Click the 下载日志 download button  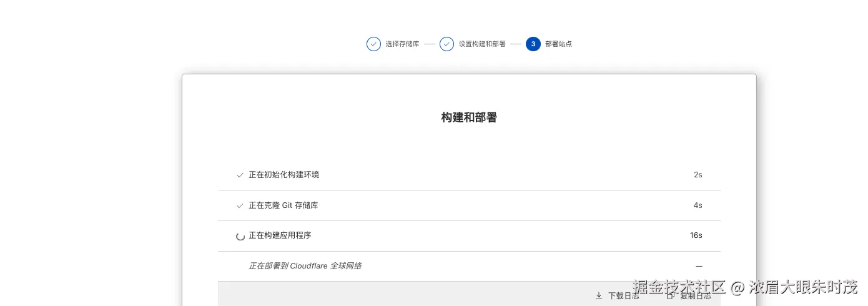617,296
